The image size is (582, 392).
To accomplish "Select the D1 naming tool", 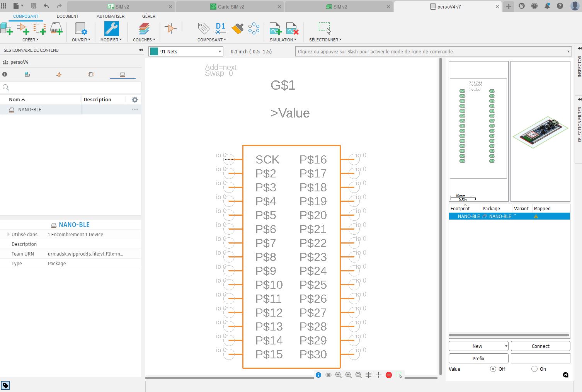I will coord(220,27).
